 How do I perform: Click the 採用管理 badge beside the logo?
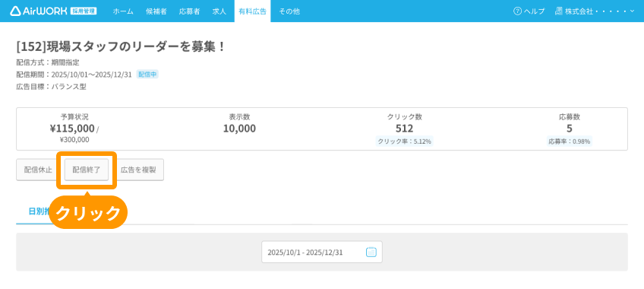point(84,11)
